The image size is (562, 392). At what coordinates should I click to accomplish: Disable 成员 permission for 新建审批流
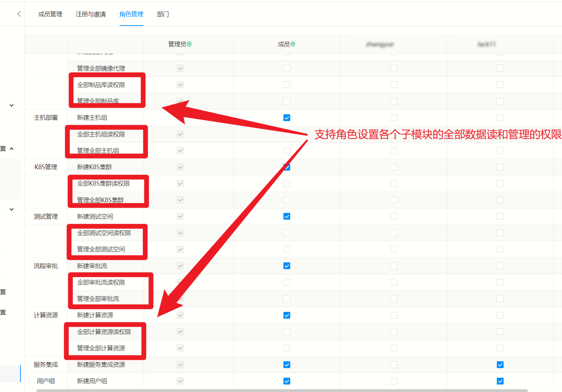286,265
